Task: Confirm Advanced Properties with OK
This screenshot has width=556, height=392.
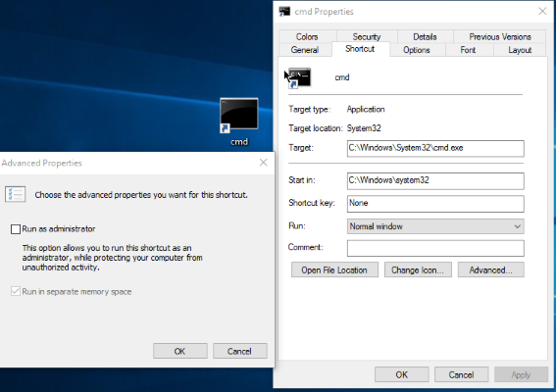Action: [180, 351]
